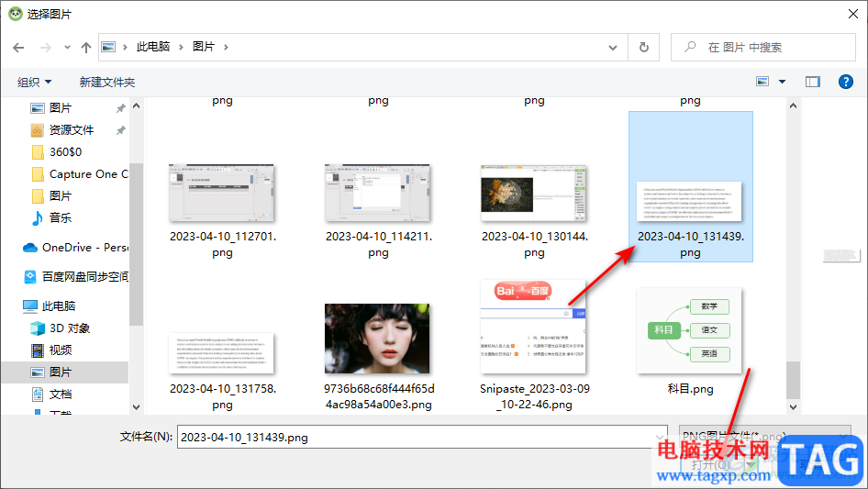Open the 音乐 item in sidebar
This screenshot has height=489, width=868.
[x=61, y=218]
